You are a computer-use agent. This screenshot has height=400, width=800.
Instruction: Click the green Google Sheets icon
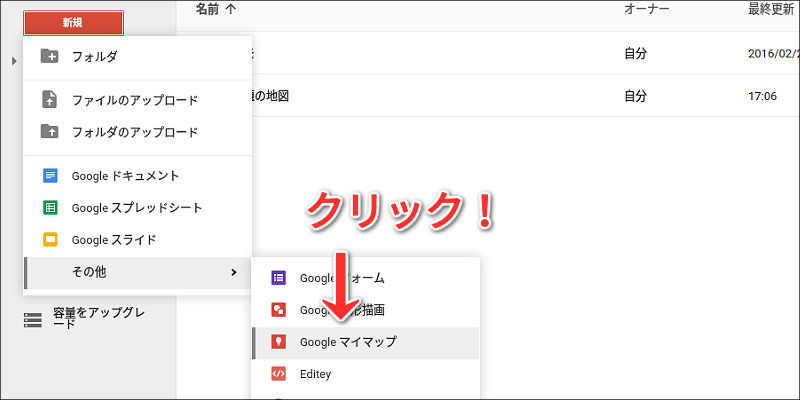tap(50, 208)
